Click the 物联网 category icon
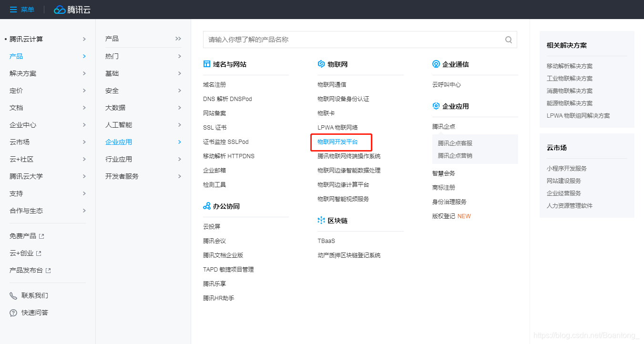644x344 pixels. click(321, 64)
